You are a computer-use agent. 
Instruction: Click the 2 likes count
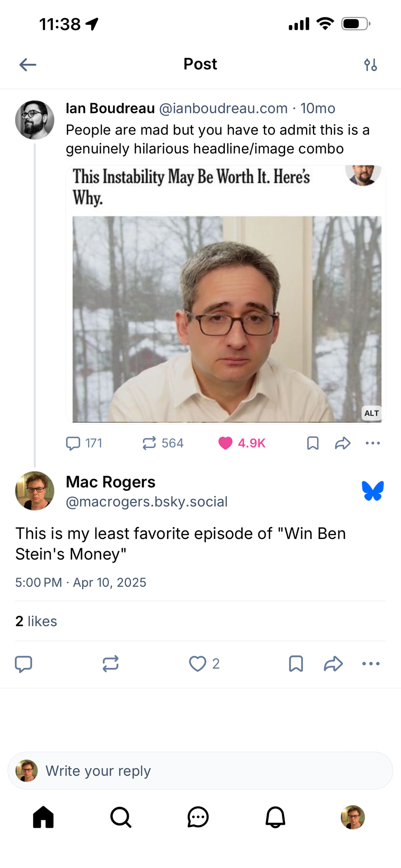(x=36, y=621)
